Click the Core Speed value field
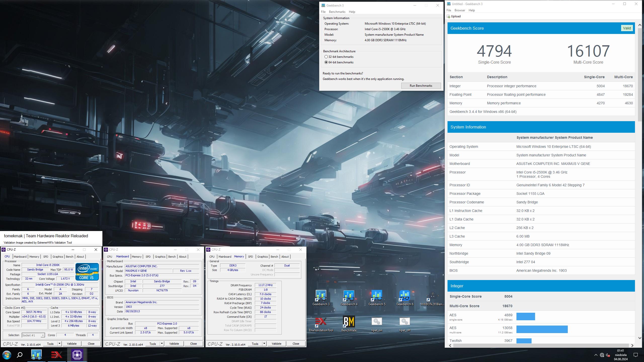The width and height of the screenshot is (644, 362). tap(34, 312)
